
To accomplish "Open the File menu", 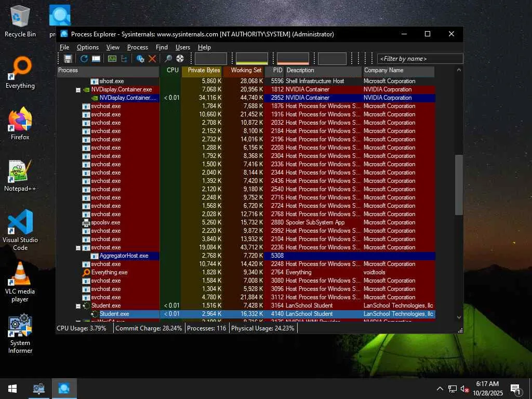I will click(x=64, y=47).
